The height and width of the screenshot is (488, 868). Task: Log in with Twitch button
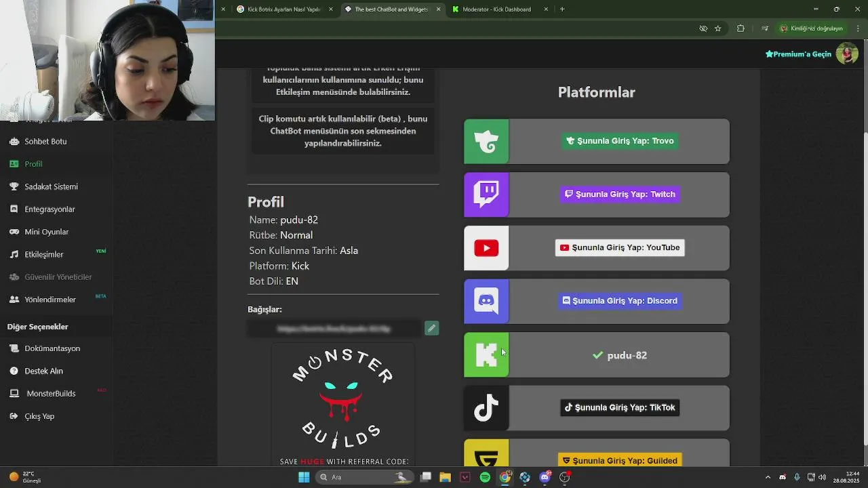620,194
